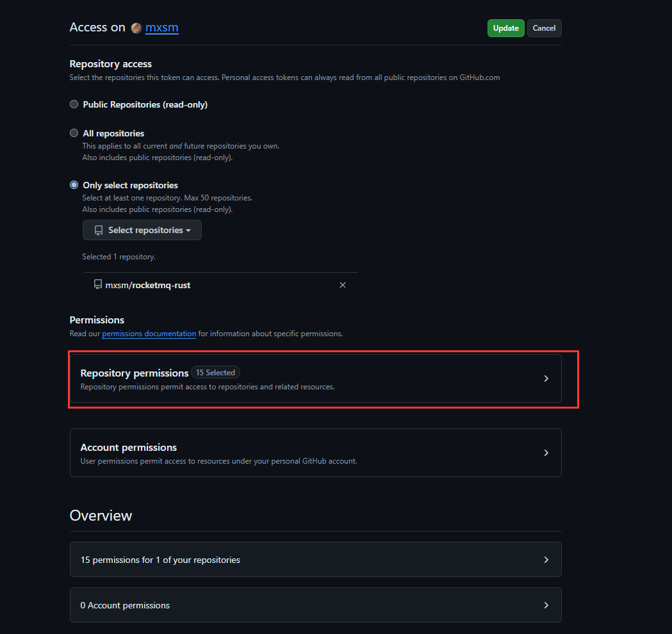The height and width of the screenshot is (634, 672).
Task: Click the mxsm username link
Action: (x=161, y=28)
